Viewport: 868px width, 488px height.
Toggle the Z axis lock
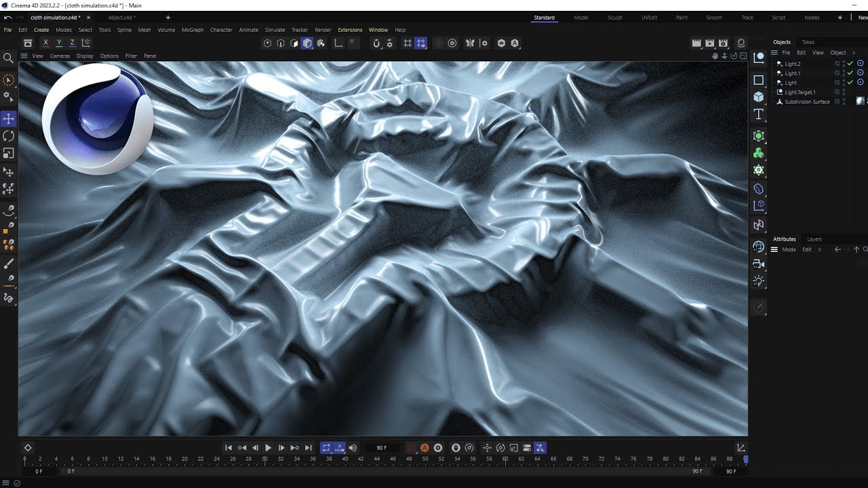tap(73, 43)
